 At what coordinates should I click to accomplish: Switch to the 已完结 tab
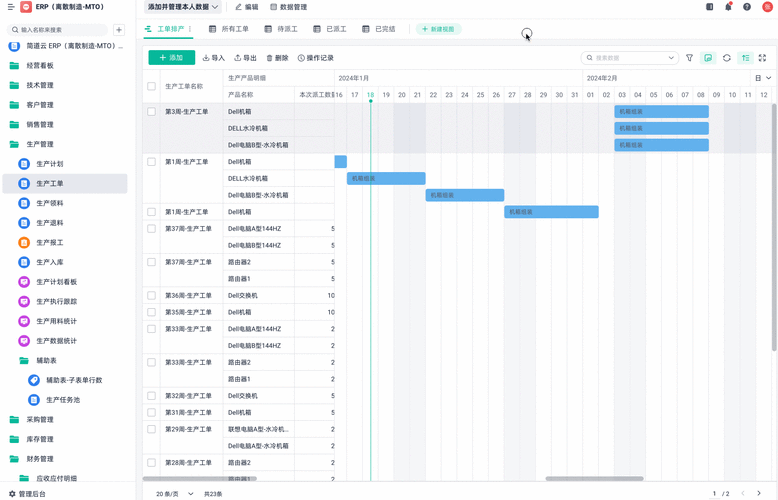click(379, 29)
